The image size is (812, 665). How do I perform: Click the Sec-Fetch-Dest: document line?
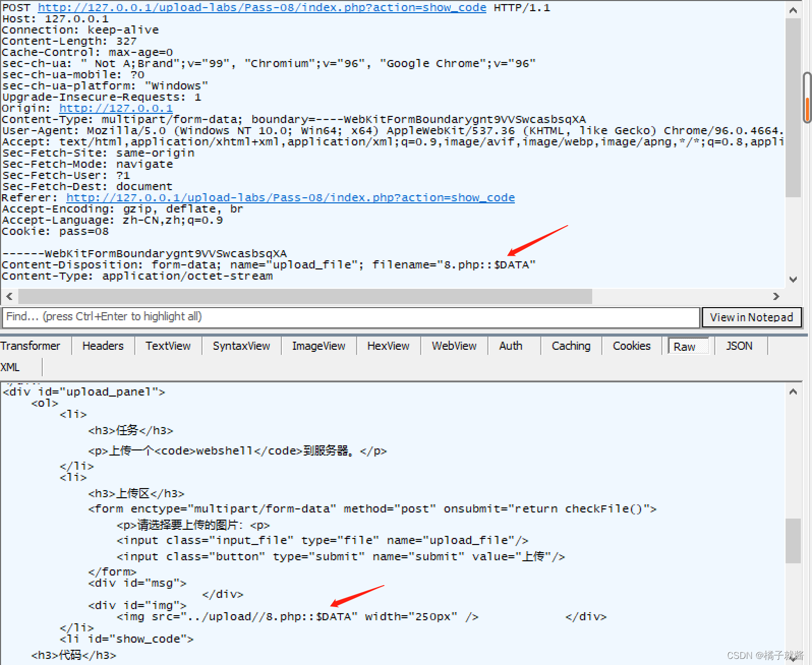(87, 187)
